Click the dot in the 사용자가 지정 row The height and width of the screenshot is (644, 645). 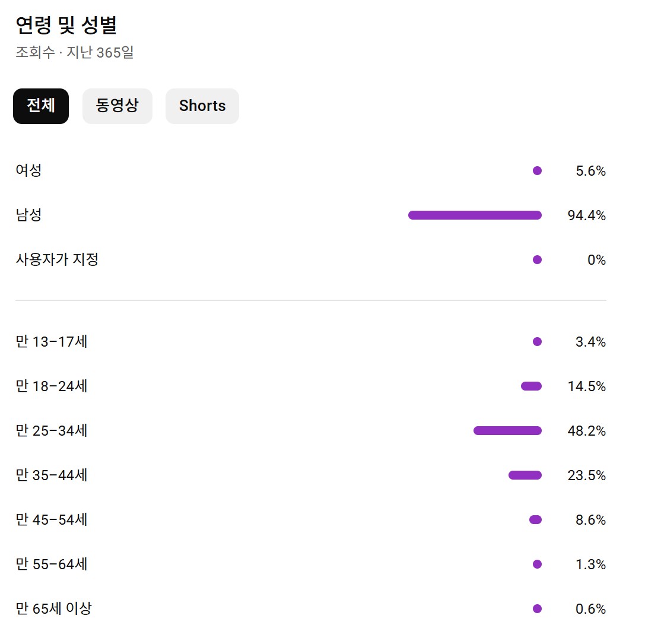point(537,260)
